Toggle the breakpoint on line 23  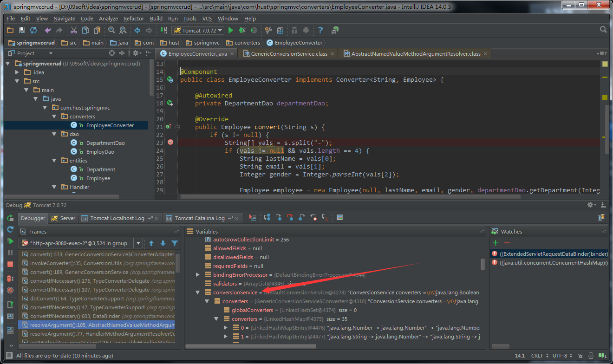[170, 142]
